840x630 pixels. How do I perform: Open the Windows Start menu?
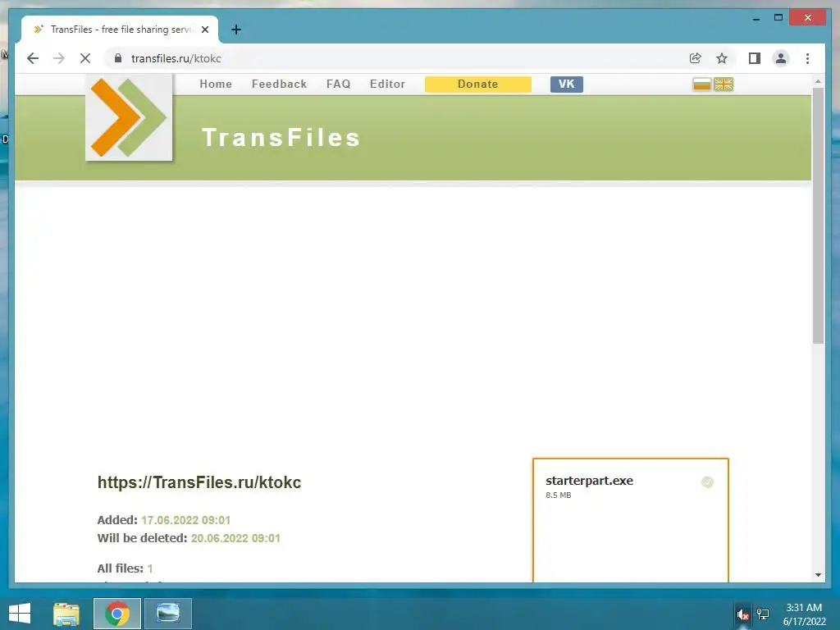(20, 614)
